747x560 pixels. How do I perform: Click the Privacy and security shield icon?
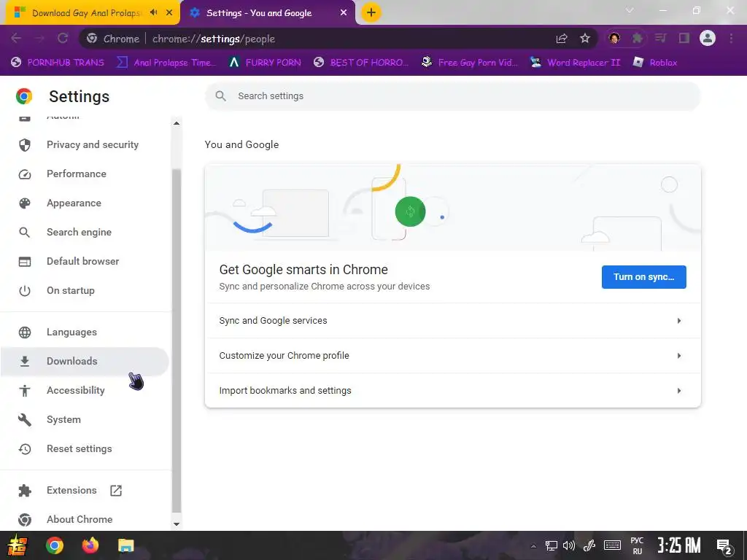click(x=25, y=145)
